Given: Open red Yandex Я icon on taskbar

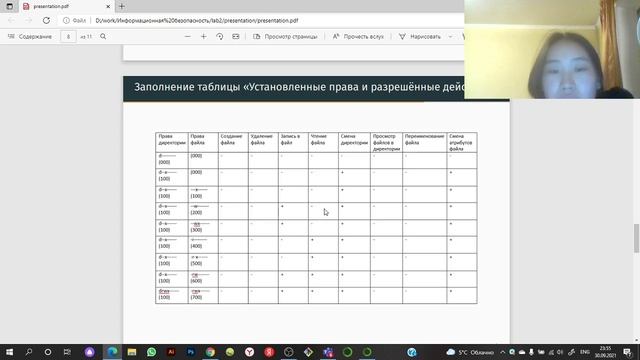Looking at the screenshot, I should pos(269,352).
